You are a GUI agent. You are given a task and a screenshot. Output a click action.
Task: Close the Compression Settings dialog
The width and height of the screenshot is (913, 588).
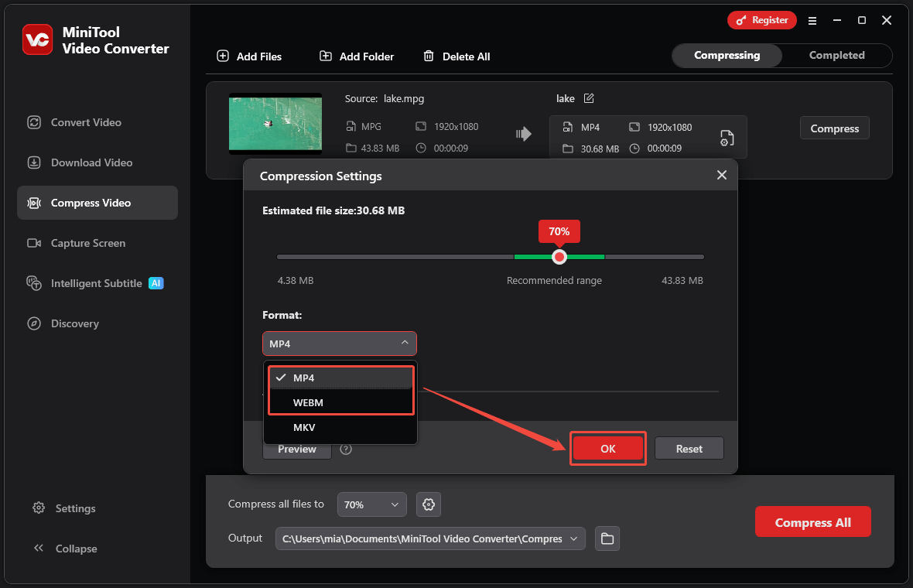[x=721, y=176]
